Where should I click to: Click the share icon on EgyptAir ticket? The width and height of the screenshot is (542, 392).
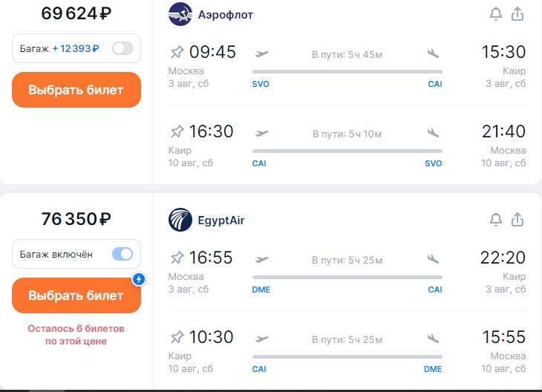[518, 220]
